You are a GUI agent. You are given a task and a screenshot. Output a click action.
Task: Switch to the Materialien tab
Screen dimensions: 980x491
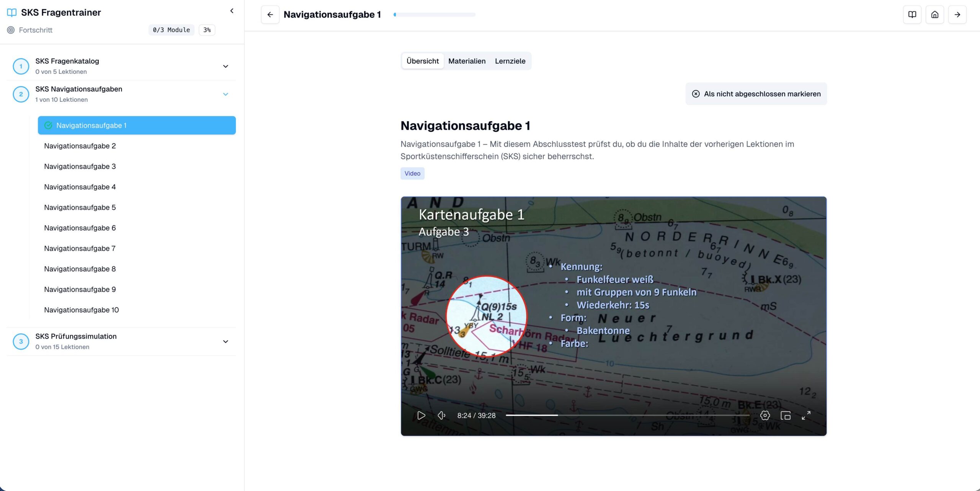point(467,61)
